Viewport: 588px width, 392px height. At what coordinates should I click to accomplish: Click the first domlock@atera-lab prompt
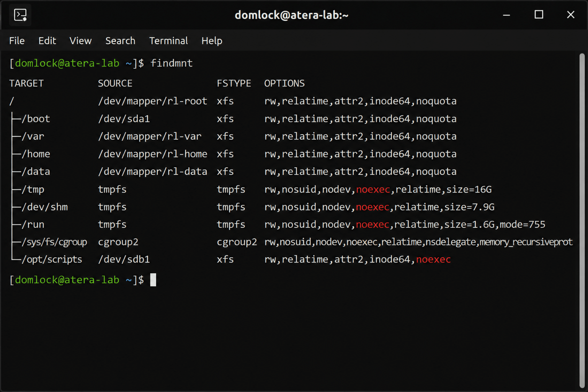[x=67, y=63]
